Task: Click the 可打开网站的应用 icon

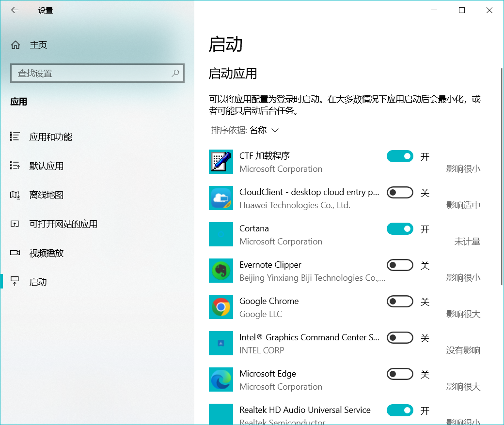Action: click(15, 224)
